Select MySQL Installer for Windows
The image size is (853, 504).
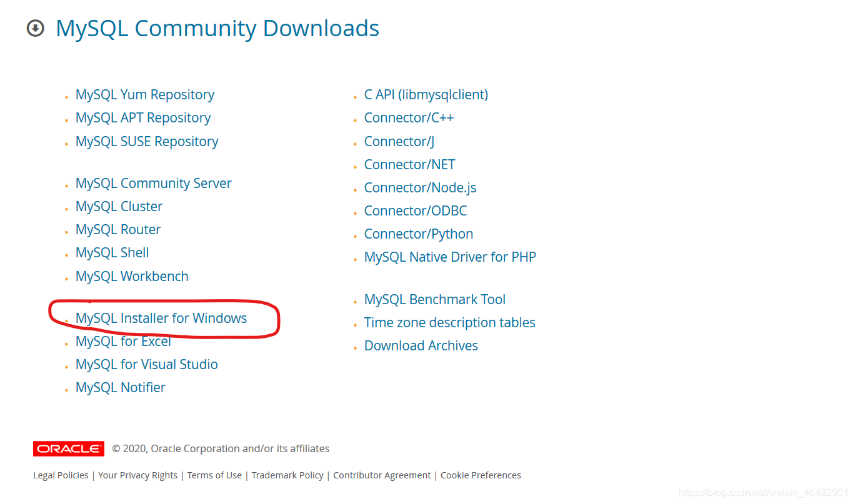pos(161,319)
